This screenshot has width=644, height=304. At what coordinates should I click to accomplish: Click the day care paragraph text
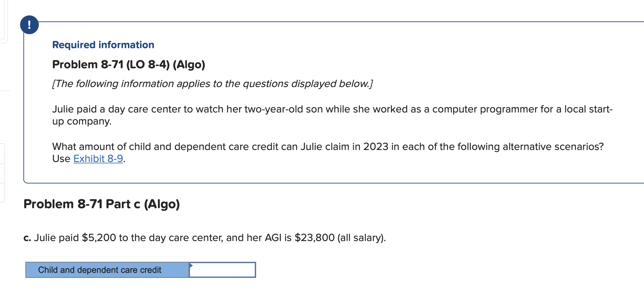[234, 109]
